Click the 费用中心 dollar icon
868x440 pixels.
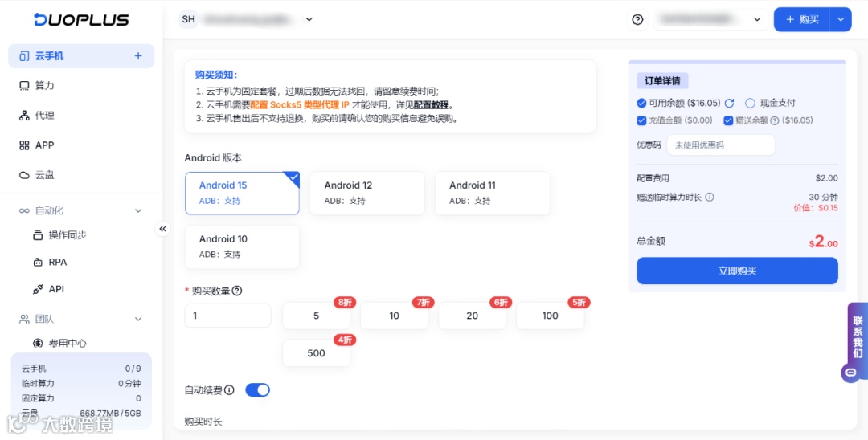[38, 344]
